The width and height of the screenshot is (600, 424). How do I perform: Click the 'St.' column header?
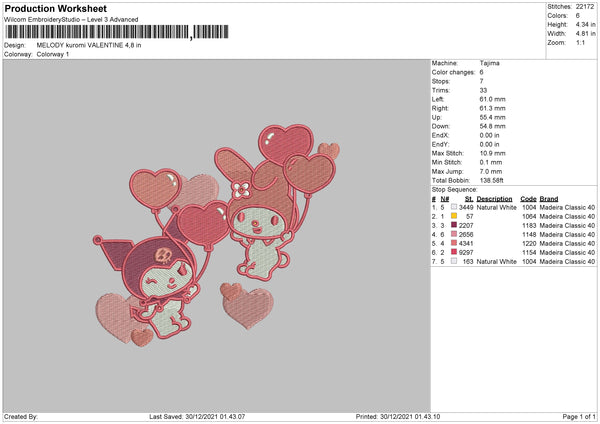469,199
